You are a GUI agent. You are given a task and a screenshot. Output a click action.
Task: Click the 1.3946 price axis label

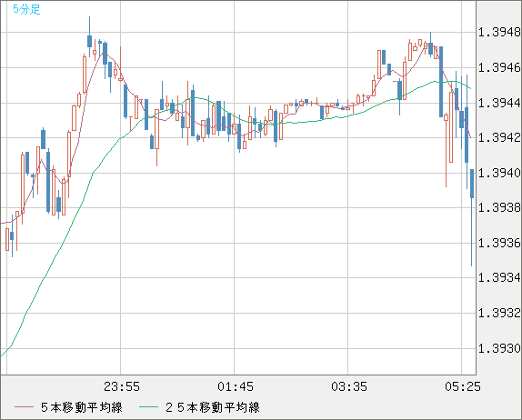[499, 67]
